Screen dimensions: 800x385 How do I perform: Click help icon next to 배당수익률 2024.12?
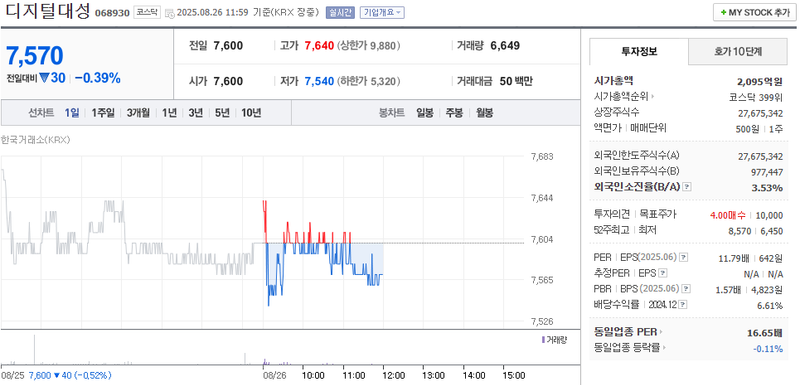click(x=683, y=305)
